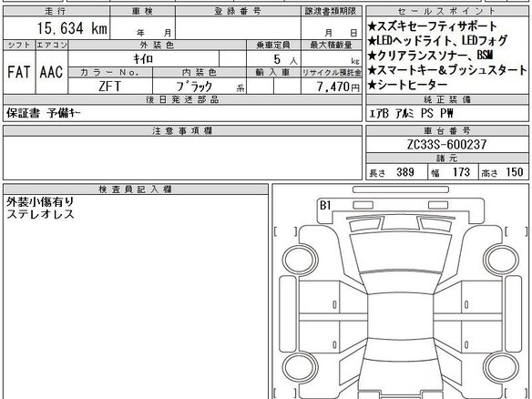This screenshot has height=399, width=532.
Task: Select "★スマートキー&プッシュスタート" line
Action: pos(447,70)
